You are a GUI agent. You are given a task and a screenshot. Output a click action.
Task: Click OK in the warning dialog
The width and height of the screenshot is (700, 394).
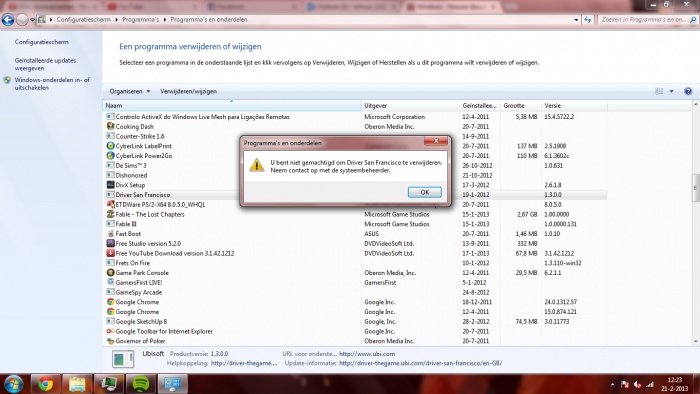[425, 192]
